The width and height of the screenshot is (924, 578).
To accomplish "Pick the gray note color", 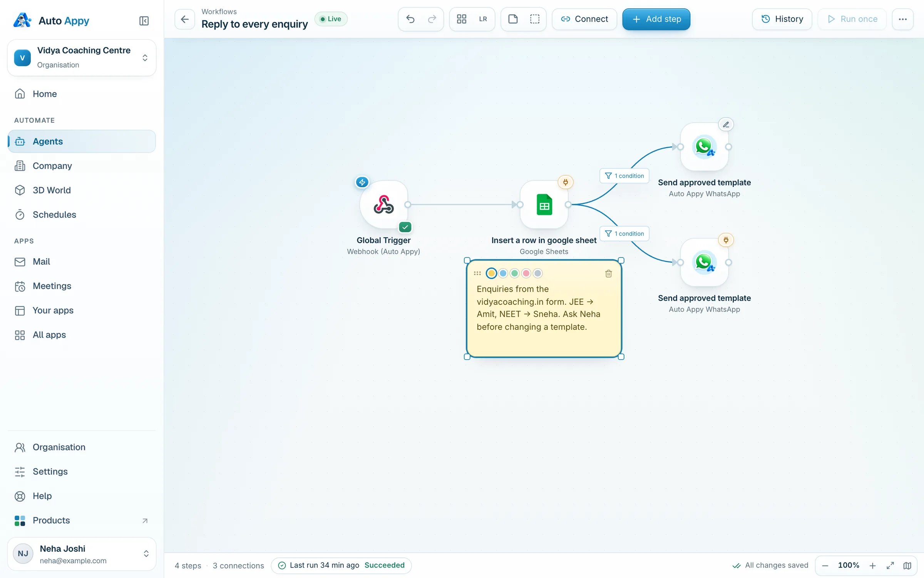I will tap(537, 274).
